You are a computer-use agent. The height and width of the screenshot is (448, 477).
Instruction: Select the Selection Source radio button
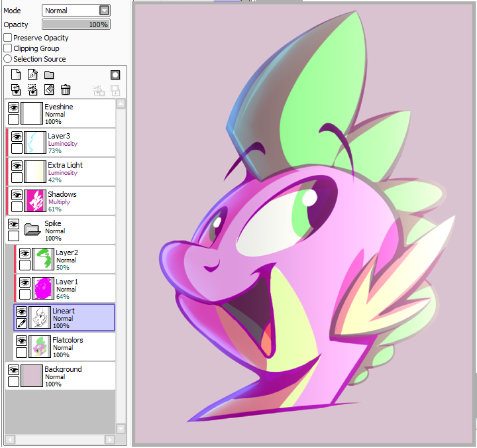[8, 59]
